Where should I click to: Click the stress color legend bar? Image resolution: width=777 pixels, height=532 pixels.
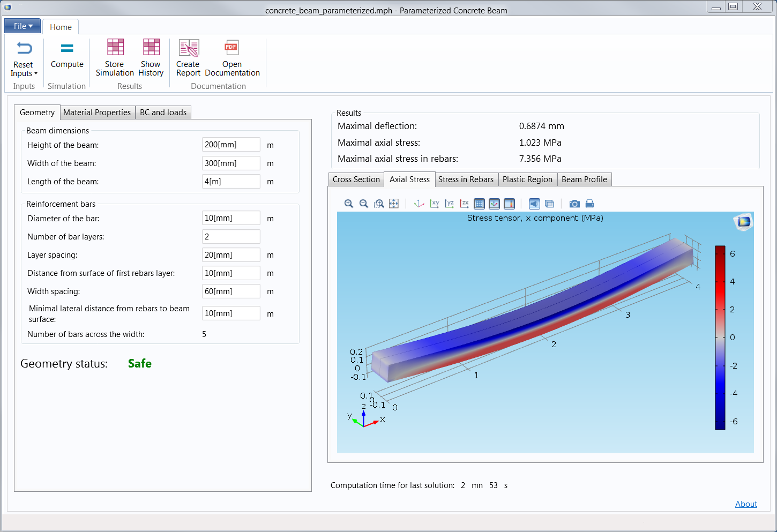click(x=720, y=338)
